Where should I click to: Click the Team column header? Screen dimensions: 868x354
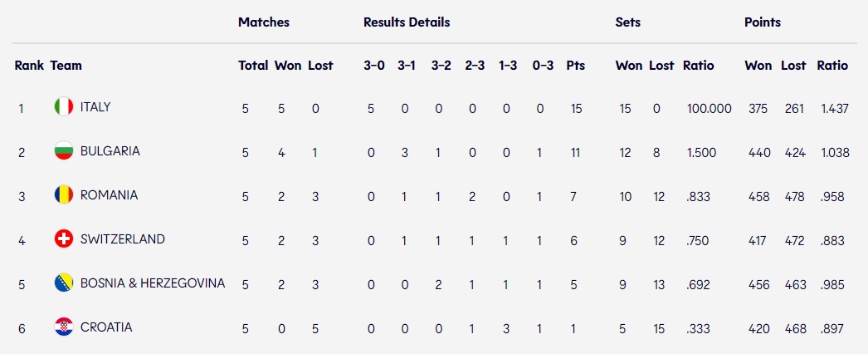pos(66,66)
